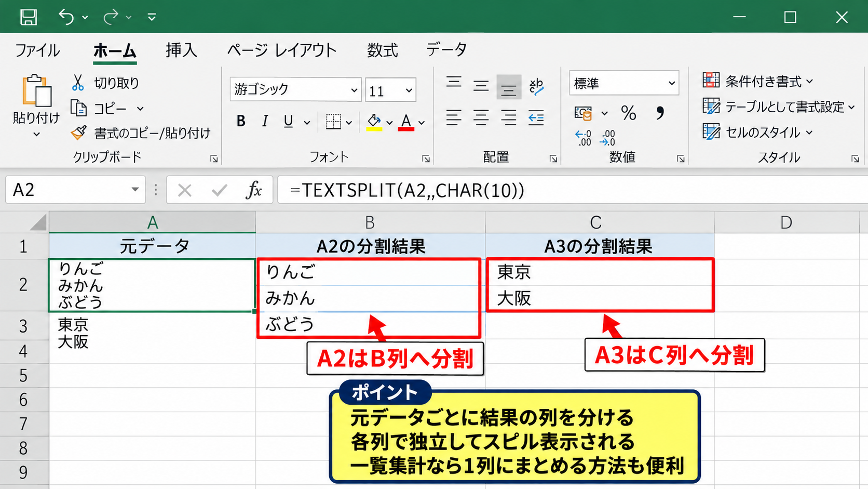Toggle bold formatting
Viewport: 868px width, 489px height.
coord(241,121)
